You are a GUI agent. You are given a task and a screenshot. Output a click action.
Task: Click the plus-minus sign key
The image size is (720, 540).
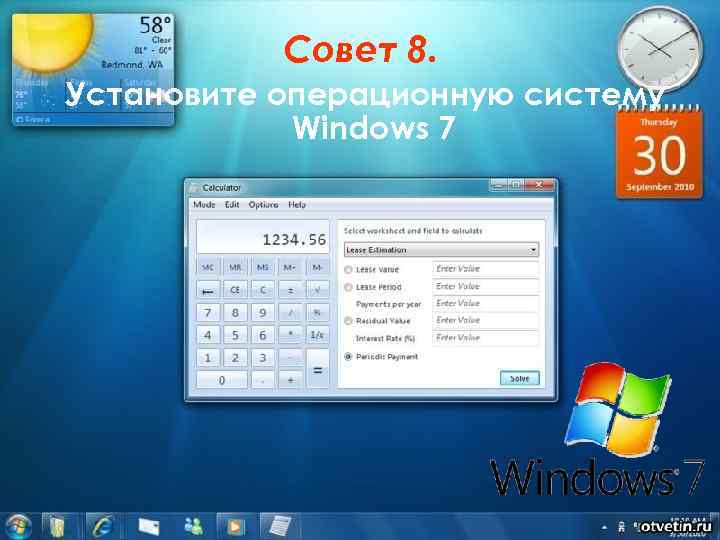(x=290, y=290)
